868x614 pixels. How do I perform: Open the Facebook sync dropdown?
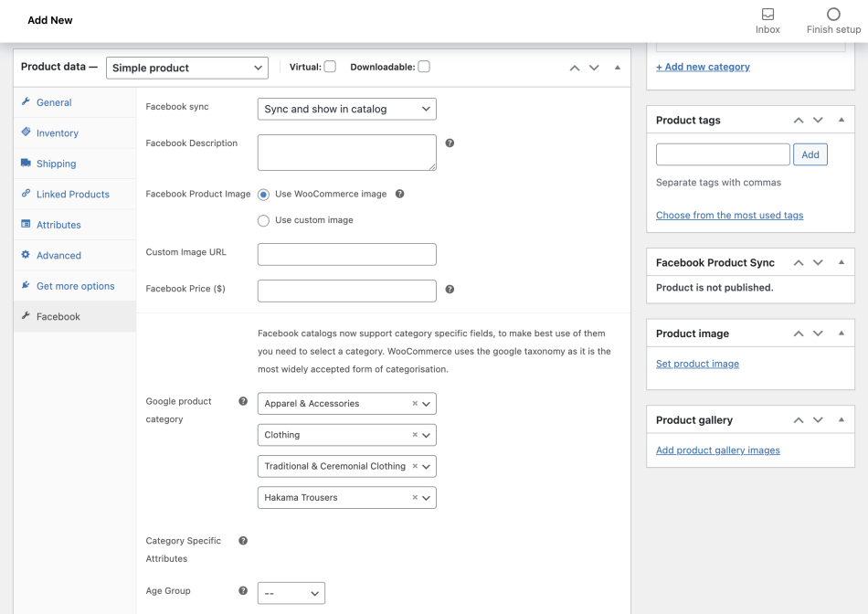pos(346,109)
